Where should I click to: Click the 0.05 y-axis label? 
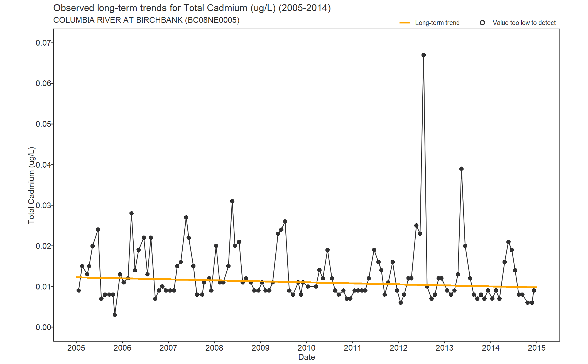[x=43, y=124]
